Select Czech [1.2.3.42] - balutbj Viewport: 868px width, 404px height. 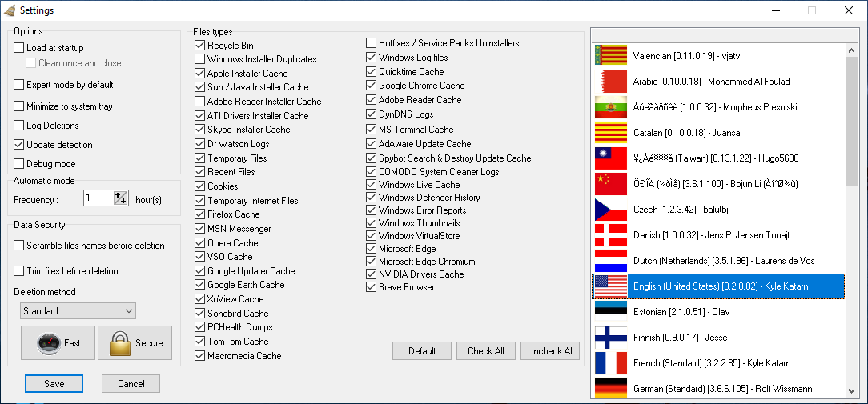click(x=718, y=209)
